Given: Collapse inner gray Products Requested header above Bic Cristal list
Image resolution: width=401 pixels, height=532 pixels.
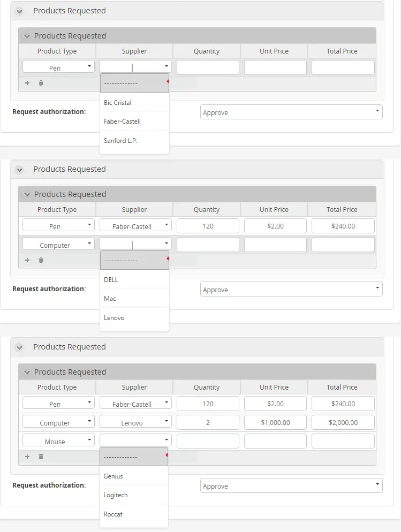Looking at the screenshot, I should click(26, 36).
